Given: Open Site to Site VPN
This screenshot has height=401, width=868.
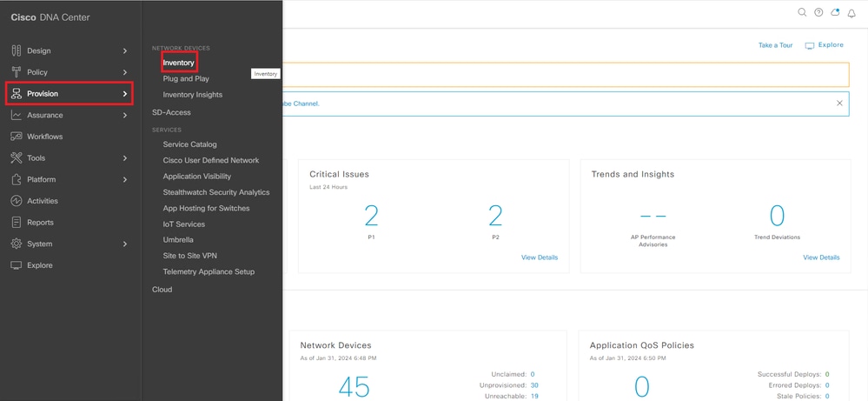Looking at the screenshot, I should pos(190,256).
